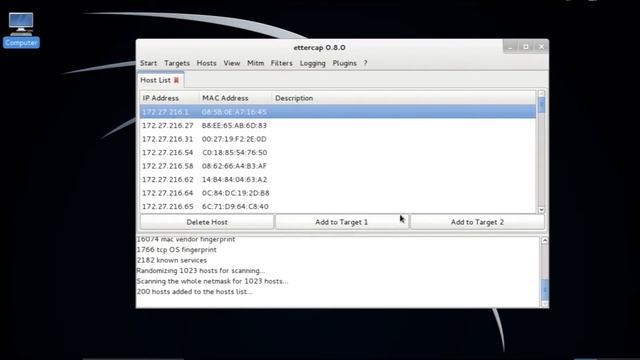Close the Host List tab with red icon
The height and width of the screenshot is (360, 640).
(x=176, y=80)
